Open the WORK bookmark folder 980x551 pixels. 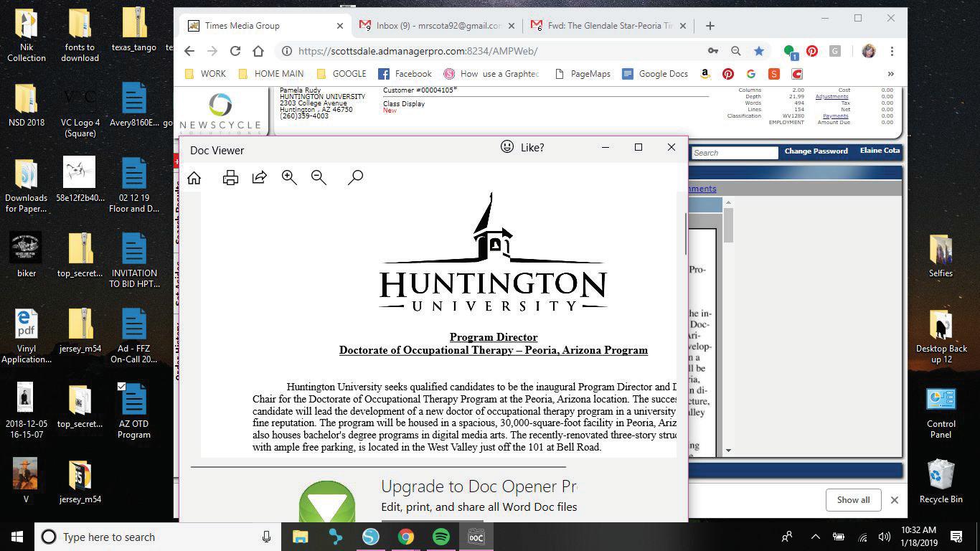pyautogui.click(x=205, y=74)
